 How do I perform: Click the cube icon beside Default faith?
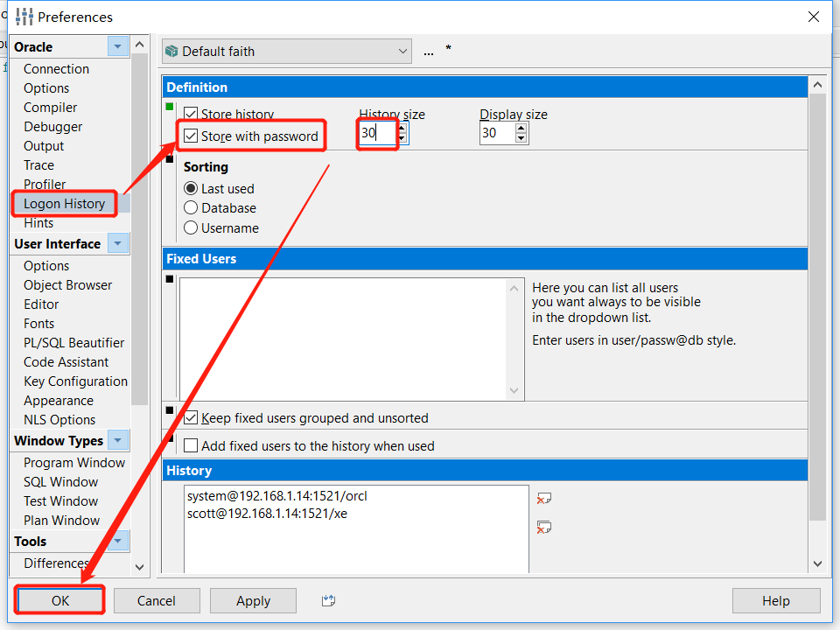pos(171,51)
